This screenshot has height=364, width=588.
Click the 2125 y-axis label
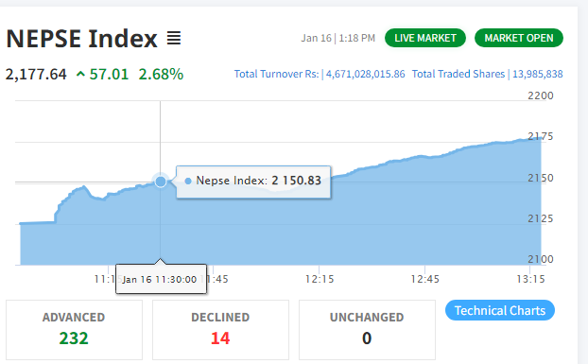click(x=541, y=218)
